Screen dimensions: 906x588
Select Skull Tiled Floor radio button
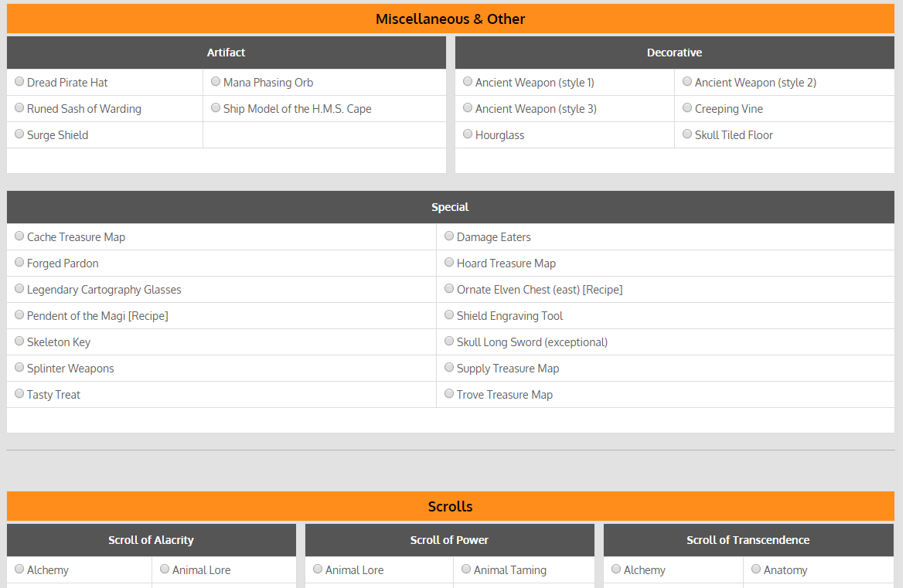click(687, 134)
